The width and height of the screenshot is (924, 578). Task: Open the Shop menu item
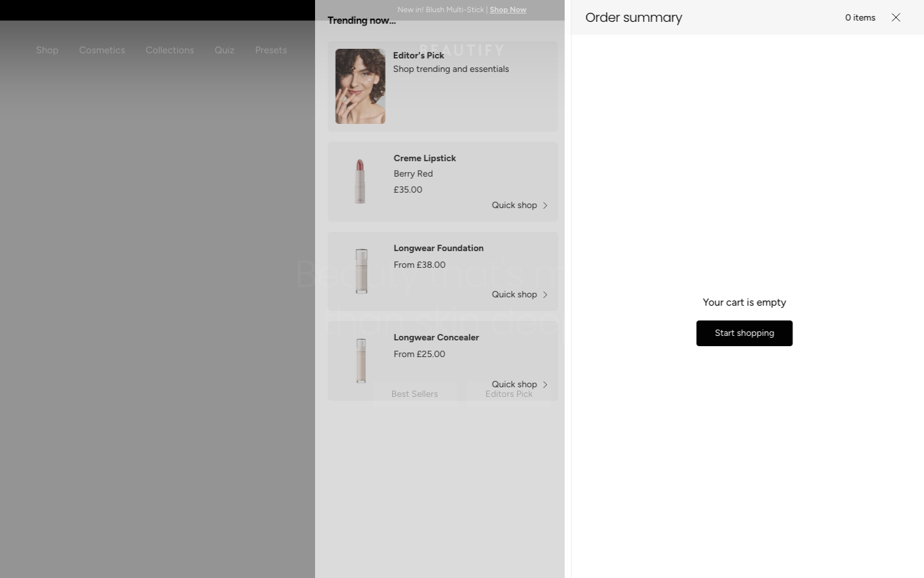point(47,50)
